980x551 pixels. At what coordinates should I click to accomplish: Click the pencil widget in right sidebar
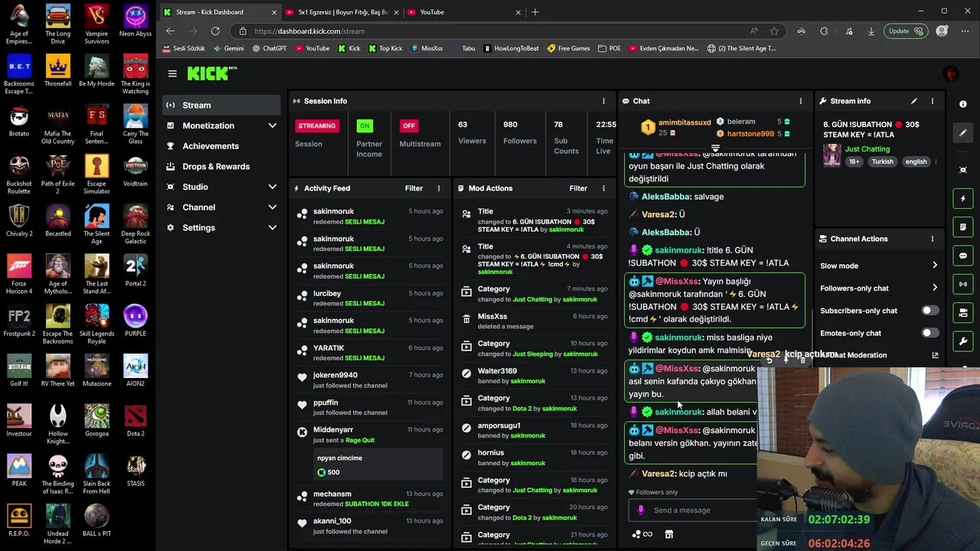pos(963,132)
